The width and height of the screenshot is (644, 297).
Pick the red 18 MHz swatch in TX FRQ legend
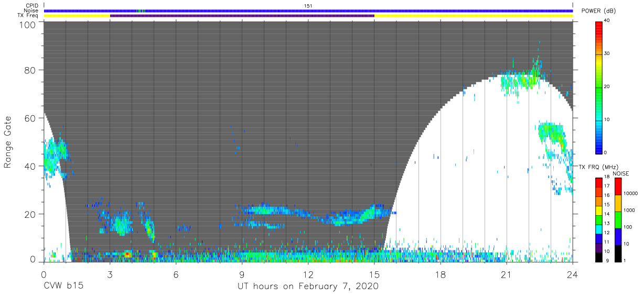[599, 182]
